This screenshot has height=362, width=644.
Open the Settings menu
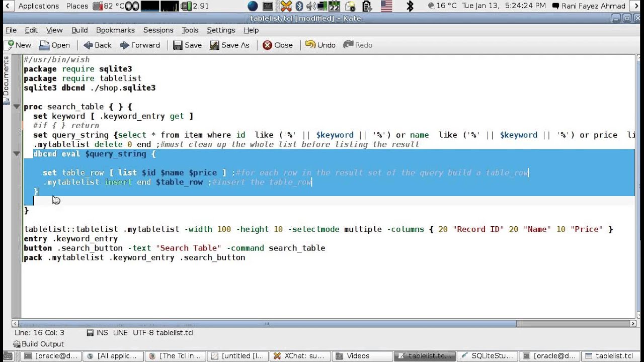click(x=221, y=30)
